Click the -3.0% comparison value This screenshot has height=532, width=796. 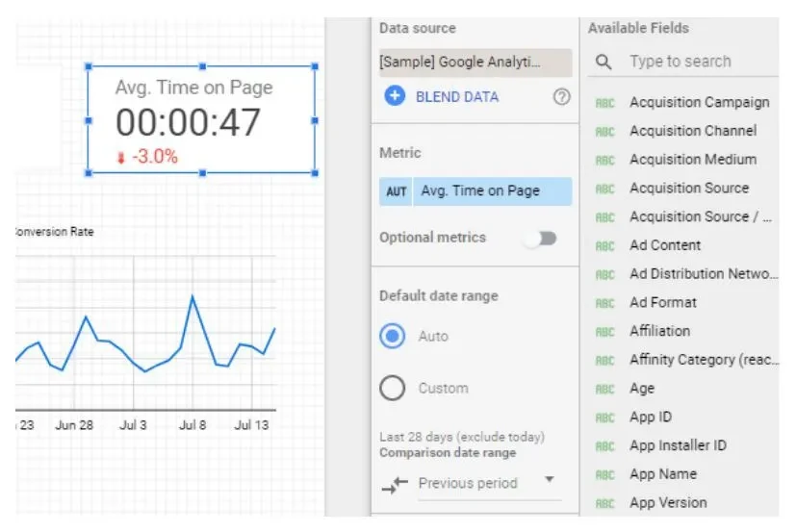[x=155, y=157]
